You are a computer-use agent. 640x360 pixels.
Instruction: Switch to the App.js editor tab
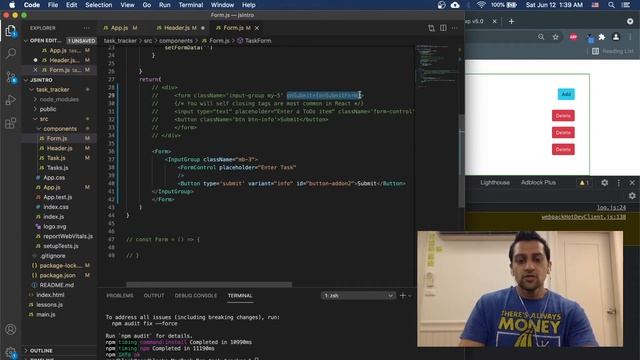click(120, 28)
